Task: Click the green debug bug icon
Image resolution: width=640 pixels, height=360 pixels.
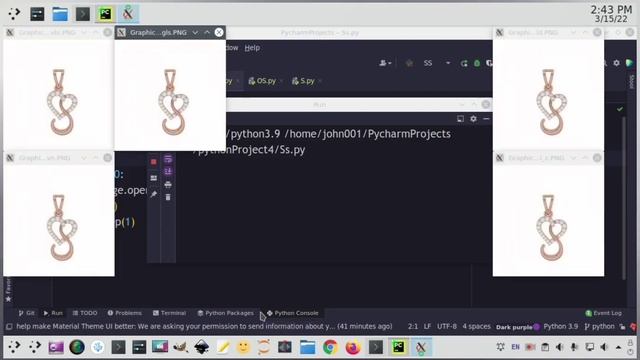Action: 477,63
